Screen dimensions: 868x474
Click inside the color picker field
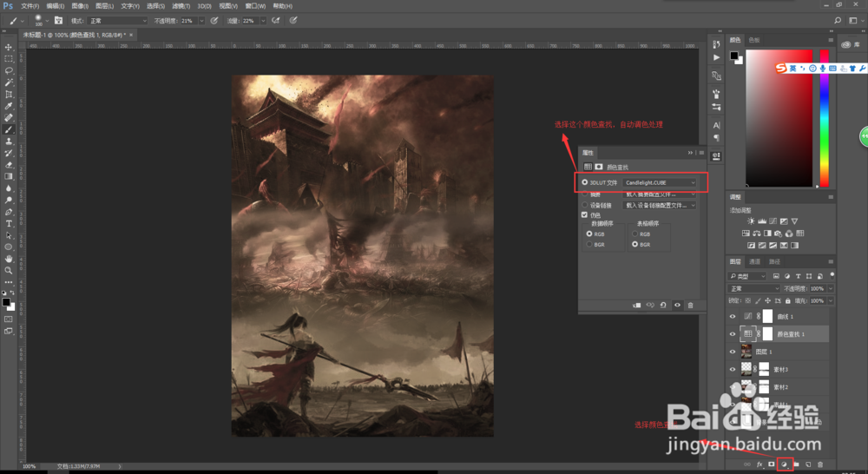coord(779,118)
